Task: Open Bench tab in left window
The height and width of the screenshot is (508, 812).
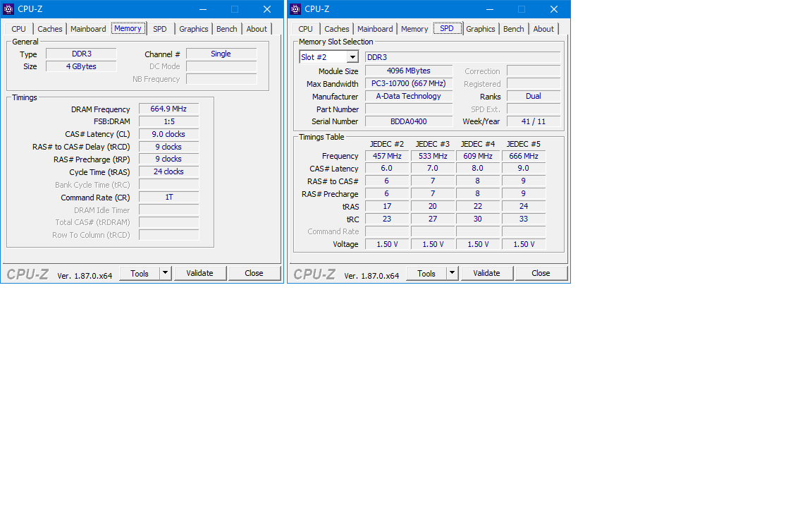Action: [x=227, y=29]
